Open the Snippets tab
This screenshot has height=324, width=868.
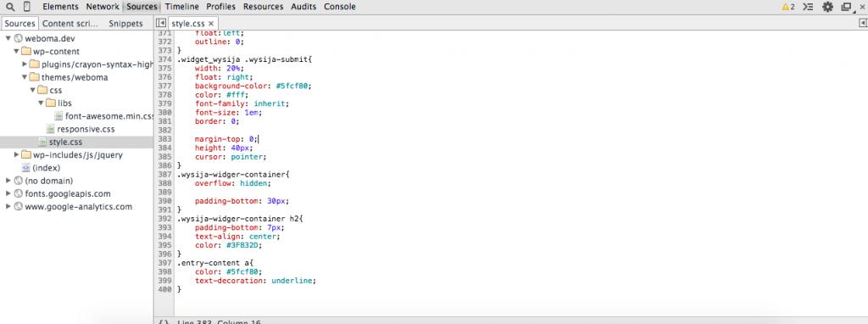(x=125, y=23)
